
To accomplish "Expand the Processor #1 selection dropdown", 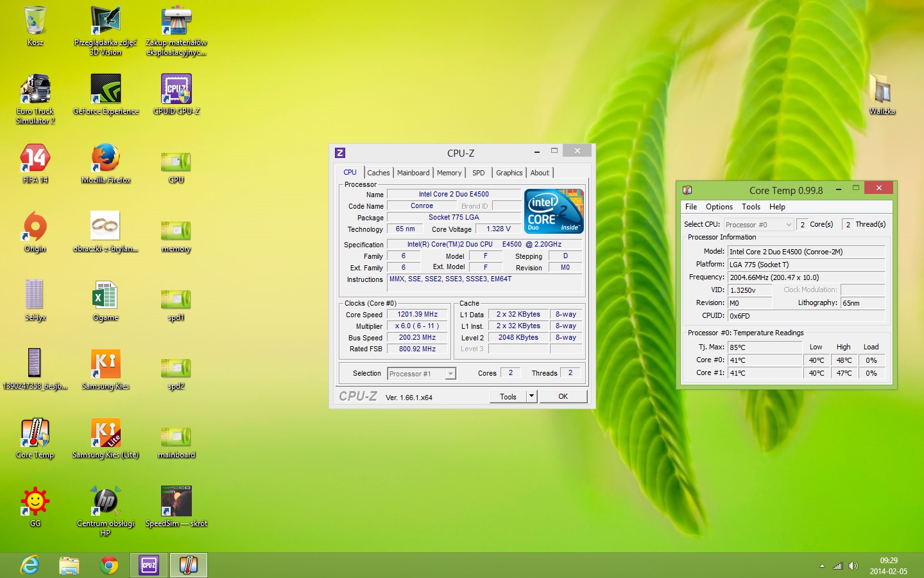I will click(x=450, y=374).
